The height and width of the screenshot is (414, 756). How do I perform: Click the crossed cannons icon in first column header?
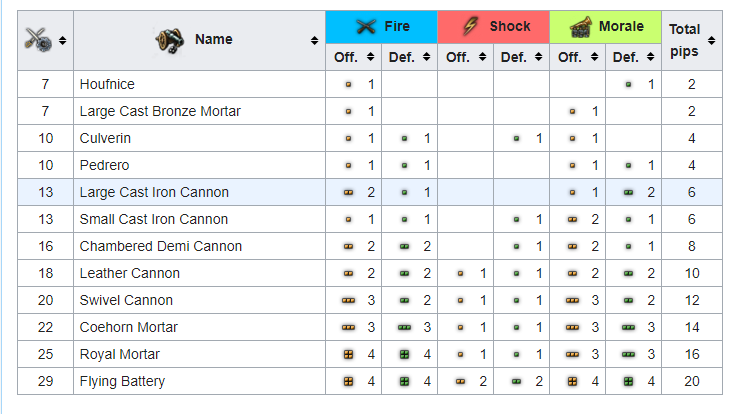pos(38,40)
